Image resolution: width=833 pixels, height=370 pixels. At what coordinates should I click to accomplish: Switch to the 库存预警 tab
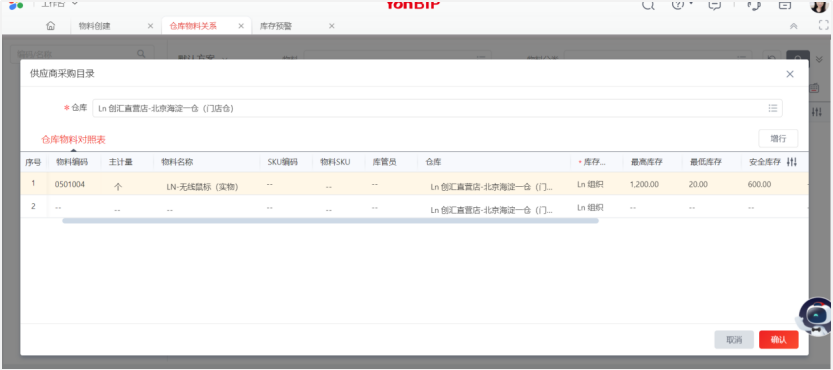tap(276, 26)
